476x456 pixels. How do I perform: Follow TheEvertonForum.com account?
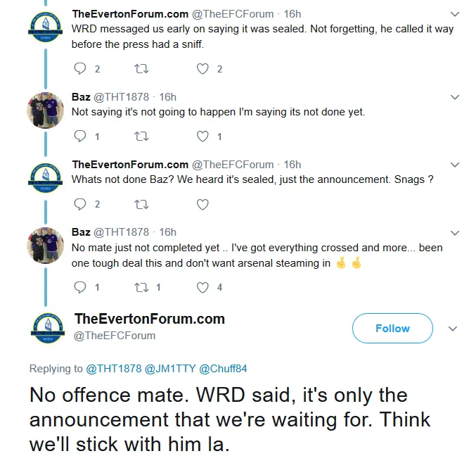[392, 329]
